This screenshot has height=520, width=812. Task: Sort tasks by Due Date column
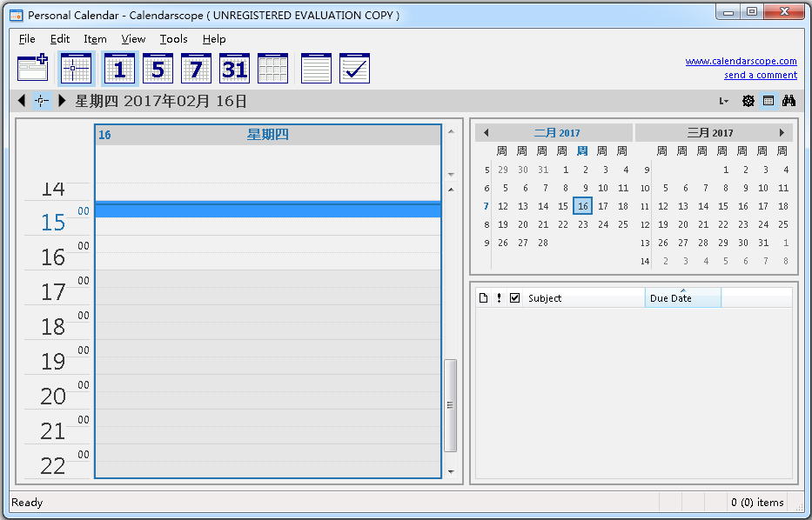[x=683, y=298]
